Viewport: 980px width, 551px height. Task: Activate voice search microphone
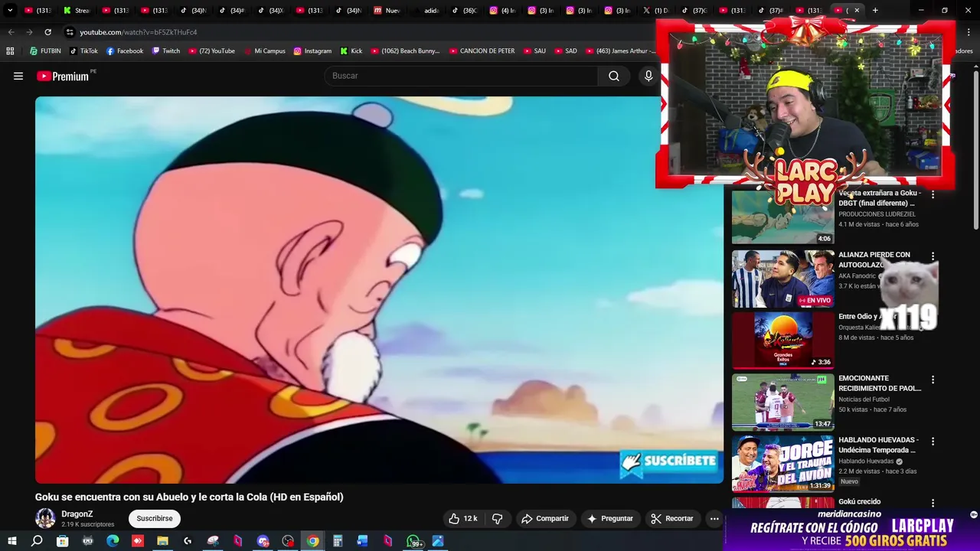click(x=648, y=76)
